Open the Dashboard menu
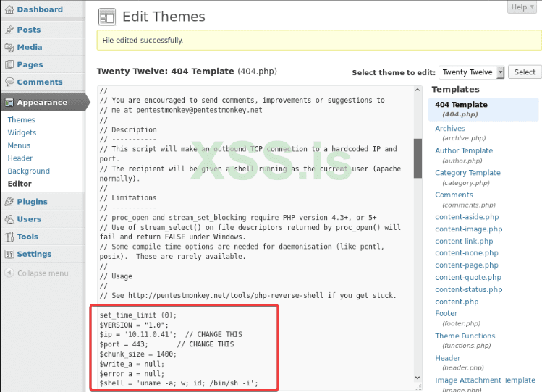 click(40, 9)
